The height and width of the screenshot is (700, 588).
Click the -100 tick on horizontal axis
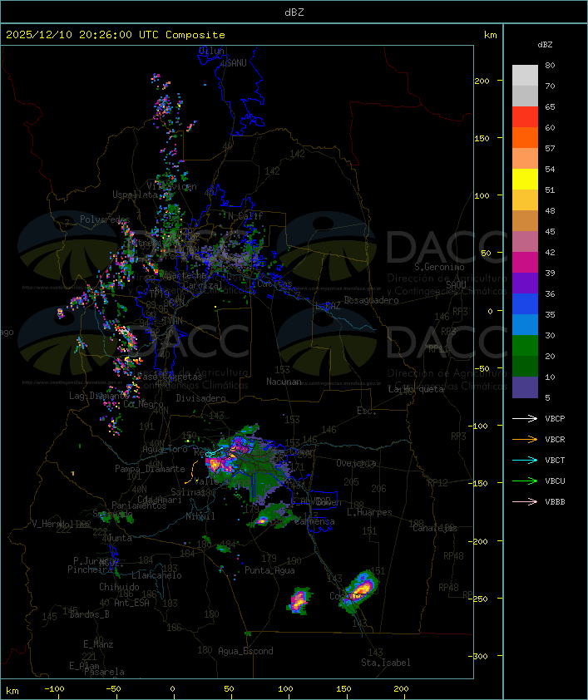tap(54, 689)
